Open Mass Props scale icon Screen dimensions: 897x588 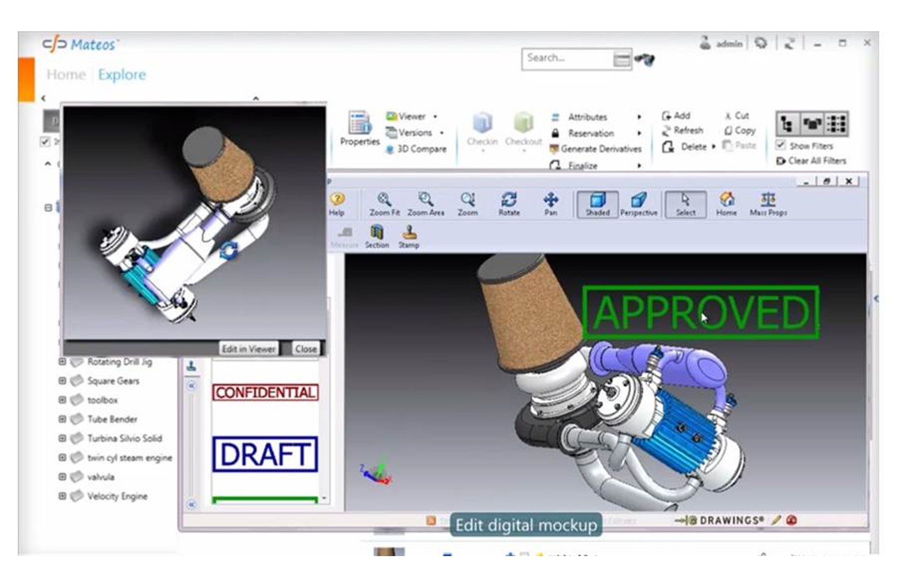pos(768,199)
